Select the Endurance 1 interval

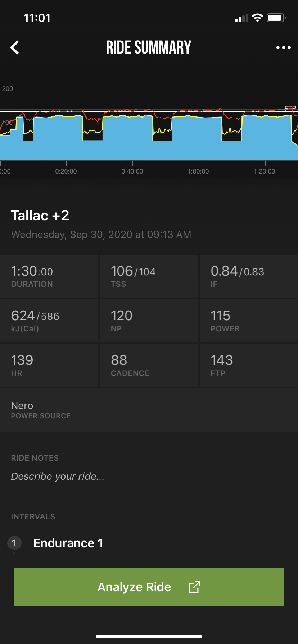tap(68, 543)
